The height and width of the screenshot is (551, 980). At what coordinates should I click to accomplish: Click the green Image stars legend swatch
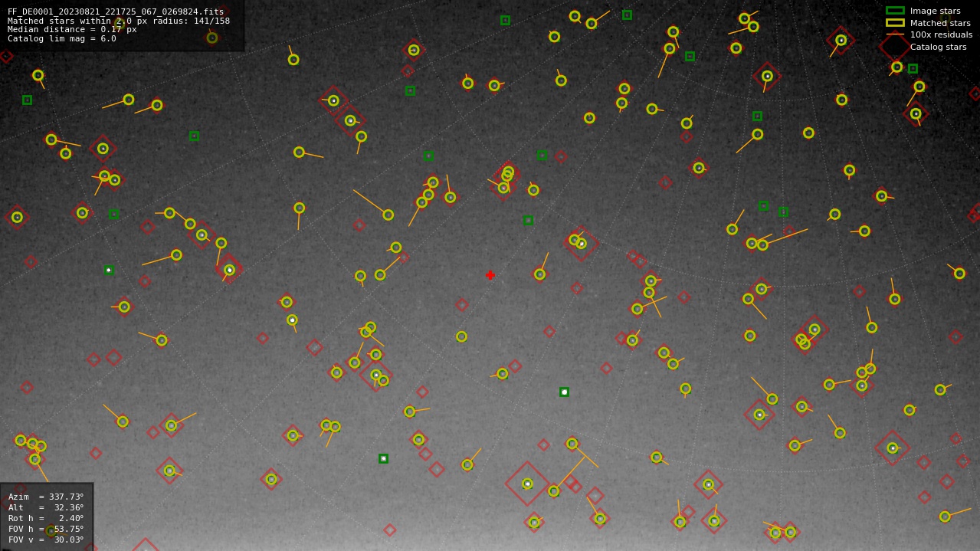point(895,11)
